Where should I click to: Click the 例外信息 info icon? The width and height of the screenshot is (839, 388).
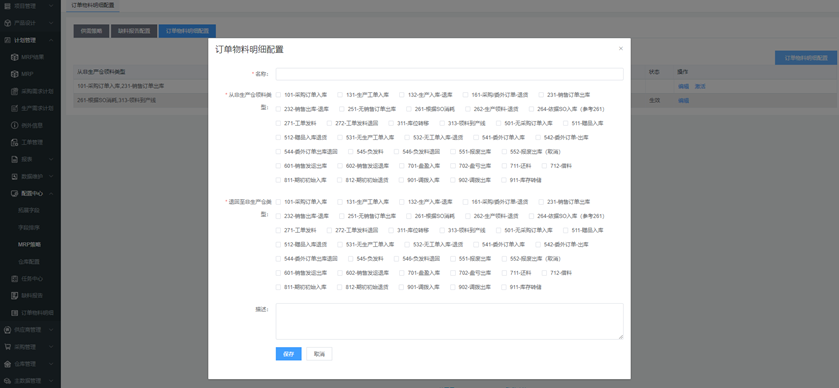pyautogui.click(x=14, y=125)
